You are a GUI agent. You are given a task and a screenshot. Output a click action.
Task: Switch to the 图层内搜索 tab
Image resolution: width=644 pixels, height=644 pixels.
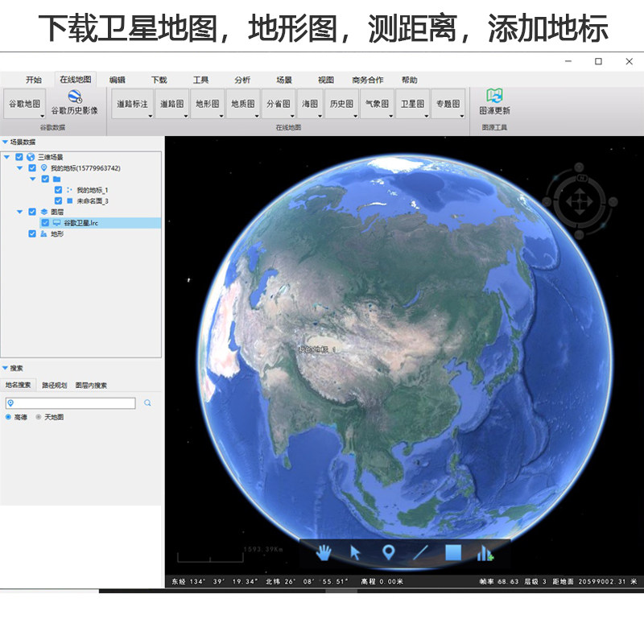[x=91, y=386]
